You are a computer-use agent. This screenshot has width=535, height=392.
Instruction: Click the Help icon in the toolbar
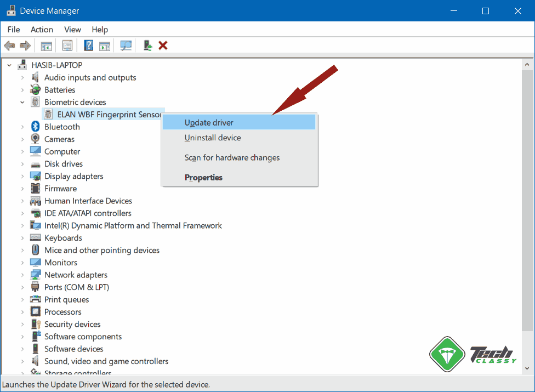pos(88,45)
